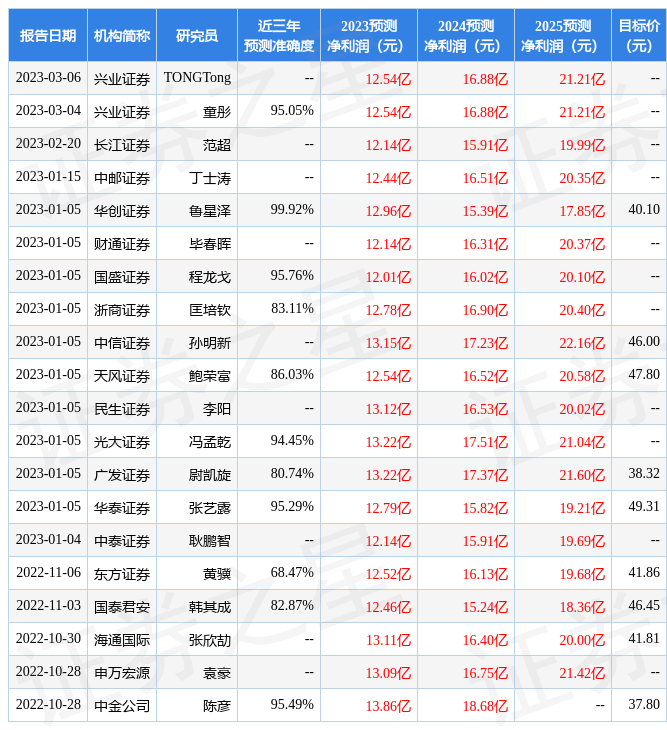Select the 研究员 column header

tap(197, 35)
